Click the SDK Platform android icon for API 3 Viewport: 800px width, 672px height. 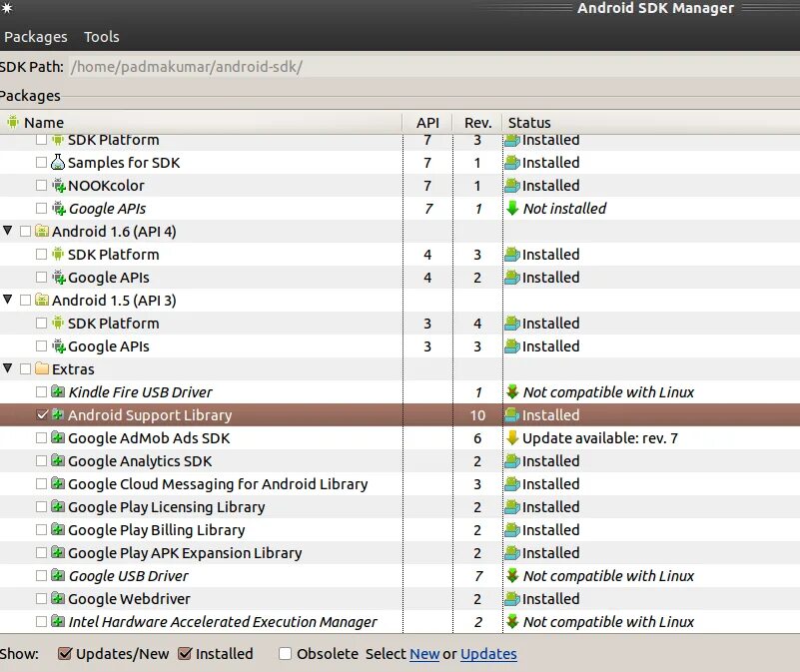(x=58, y=323)
